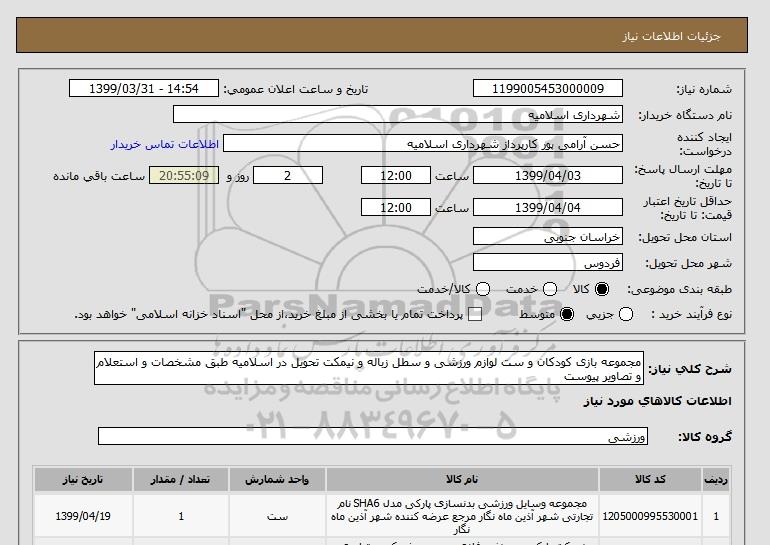Click the ساعت باقی مانده label
The width and height of the screenshot is (770, 545).
point(99,176)
